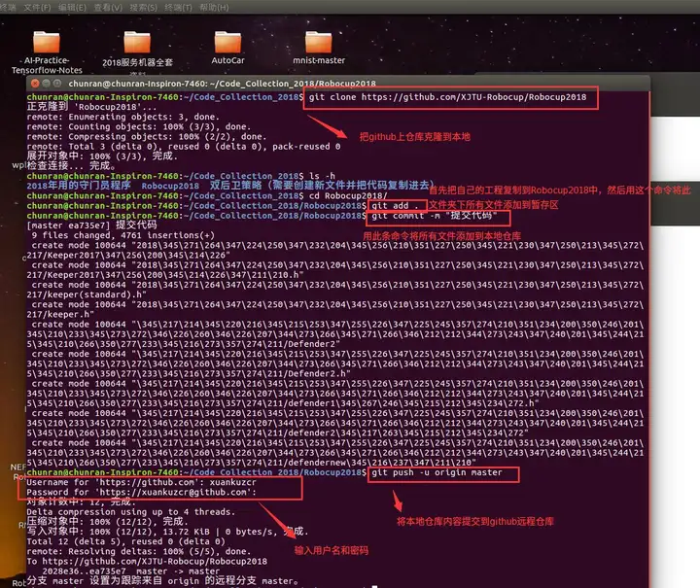
Task: Click the line Delta compression using up to 4 threads.
Action: (131, 512)
